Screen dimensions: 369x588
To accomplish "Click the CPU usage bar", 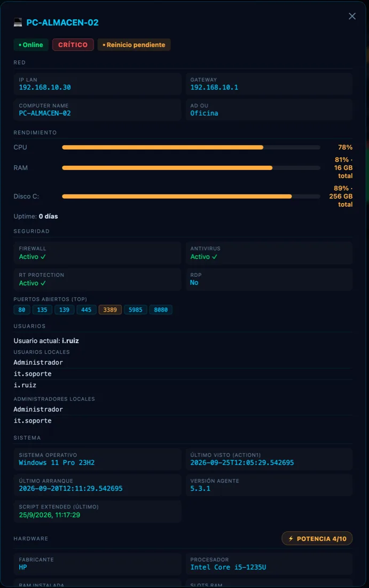I will 191,148.
